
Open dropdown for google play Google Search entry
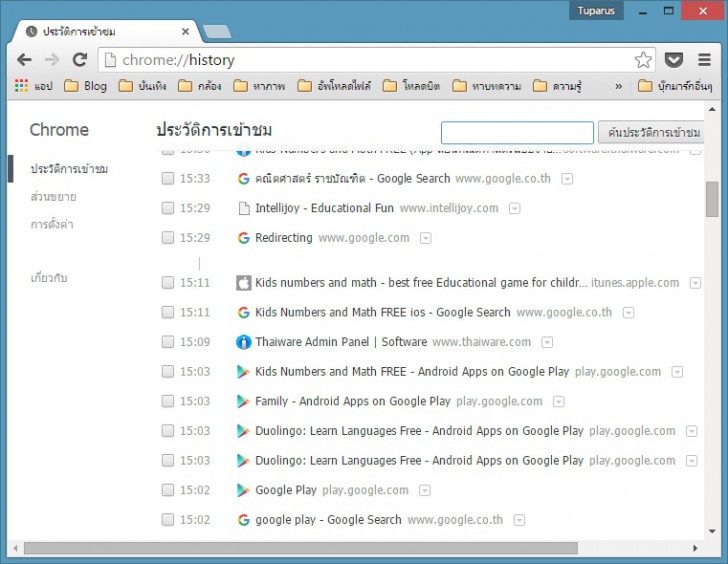(x=519, y=520)
